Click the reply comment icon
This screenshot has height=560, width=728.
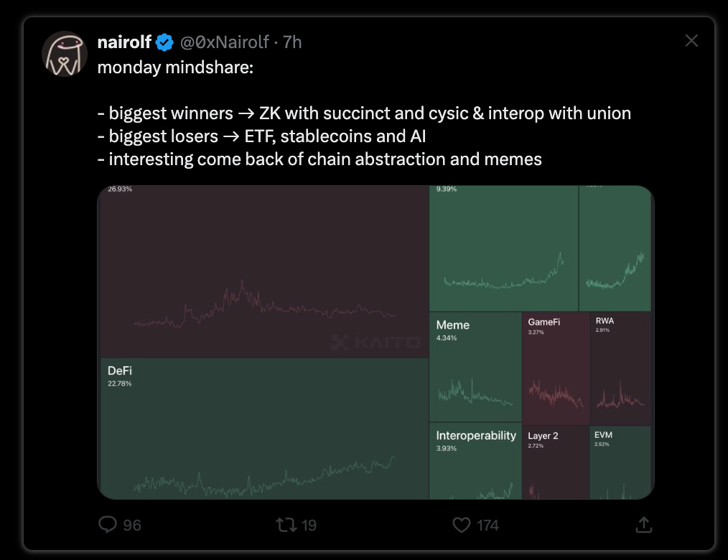(108, 525)
